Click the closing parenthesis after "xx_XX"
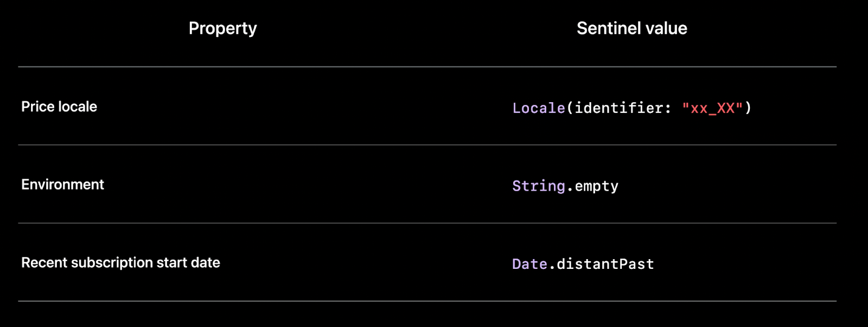The height and width of the screenshot is (327, 868). 748,108
